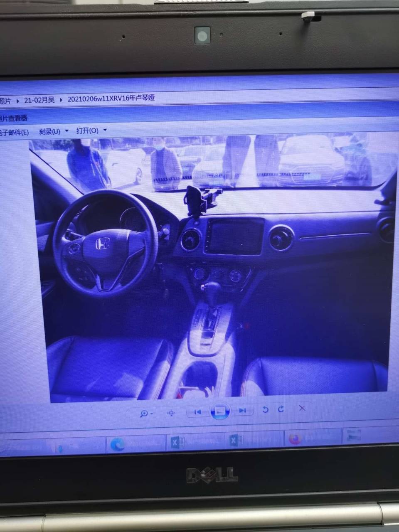Screen dimensions: 399x532
Task: Expand the arrow before 21-02月吴 in path
Action: 18,101
